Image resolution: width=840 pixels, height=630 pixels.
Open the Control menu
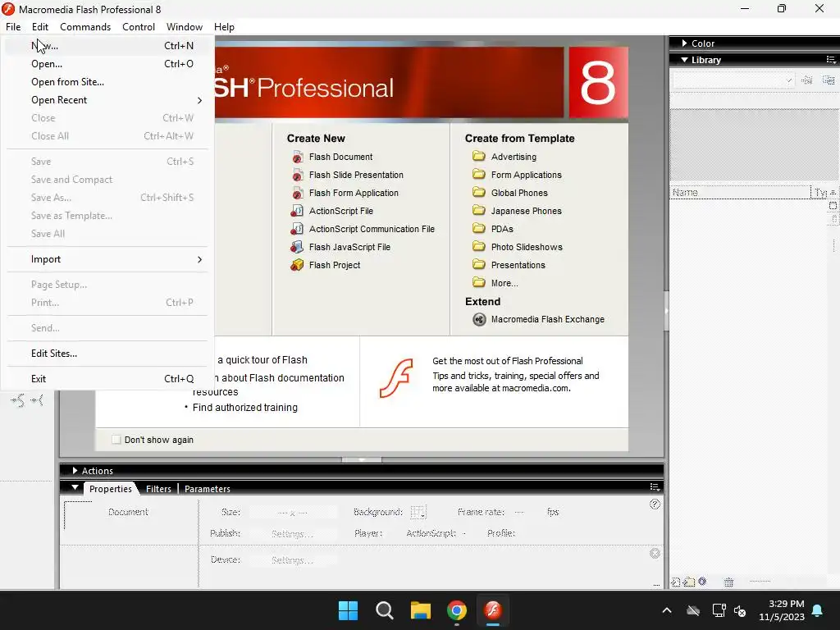[138, 27]
